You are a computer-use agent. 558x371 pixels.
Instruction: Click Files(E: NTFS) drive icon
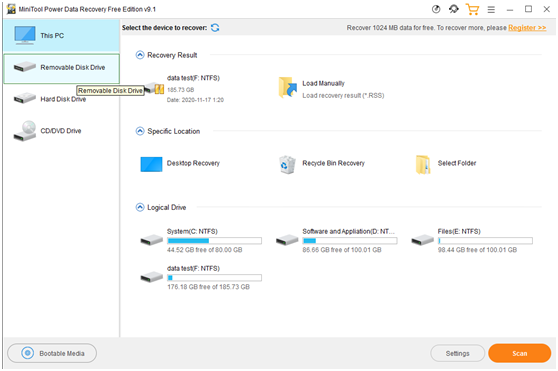click(x=422, y=240)
